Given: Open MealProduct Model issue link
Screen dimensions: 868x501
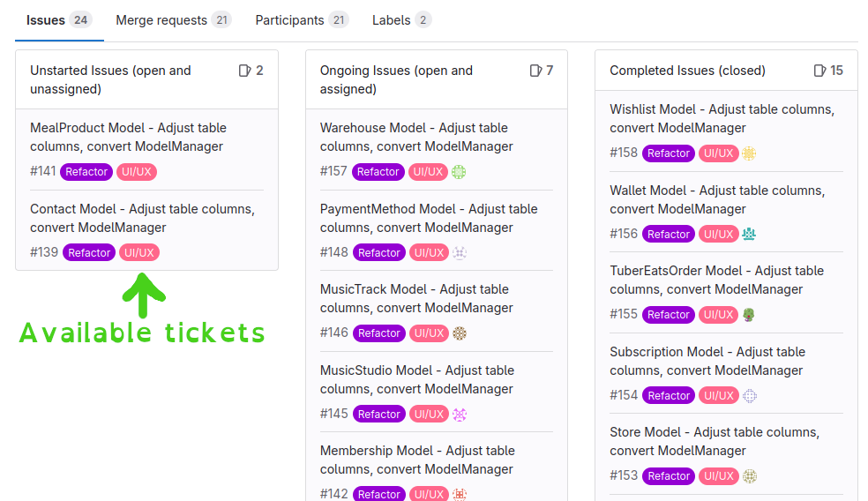Looking at the screenshot, I should coord(129,137).
